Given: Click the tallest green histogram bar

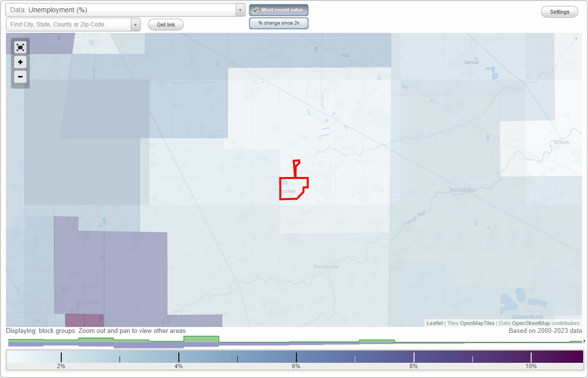Looking at the screenshot, I should [x=201, y=339].
